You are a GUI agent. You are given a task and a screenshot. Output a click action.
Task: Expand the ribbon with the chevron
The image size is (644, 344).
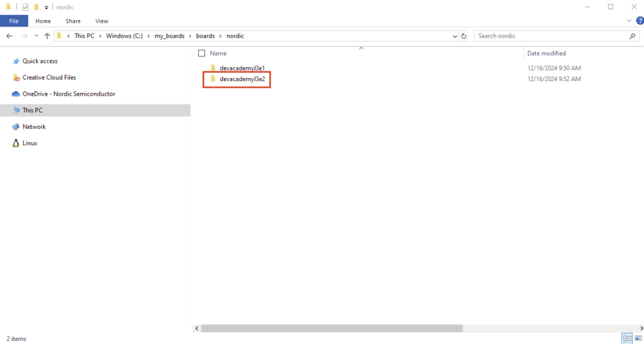coord(630,21)
